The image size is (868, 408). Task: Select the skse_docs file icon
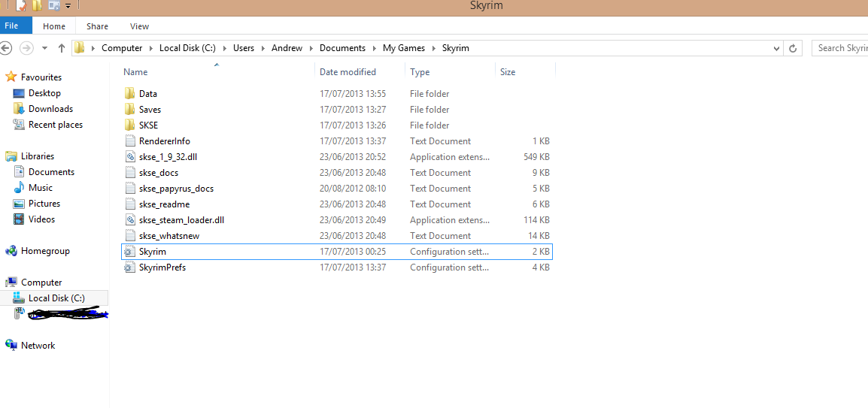129,173
